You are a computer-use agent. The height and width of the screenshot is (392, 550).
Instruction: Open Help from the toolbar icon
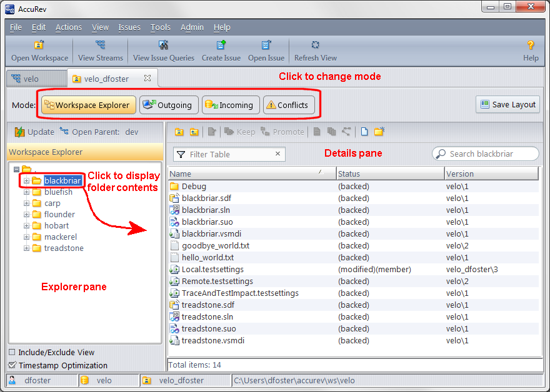tap(531, 46)
